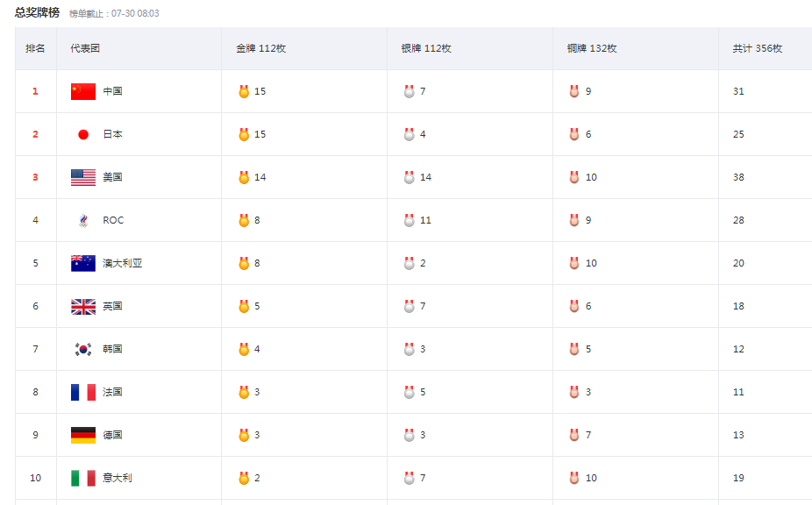This screenshot has width=812, height=505.
Task: Click the 榜单截止 timestamp text
Action: pyautogui.click(x=115, y=14)
